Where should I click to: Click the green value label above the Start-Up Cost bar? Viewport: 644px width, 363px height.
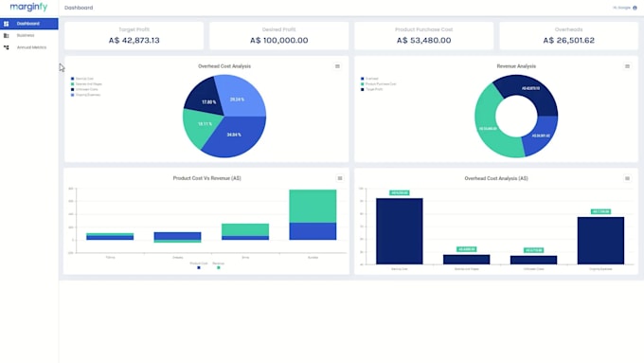point(400,192)
